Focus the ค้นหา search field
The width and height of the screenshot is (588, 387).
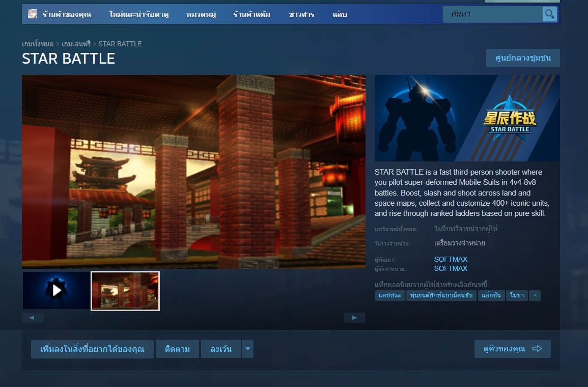pyautogui.click(x=492, y=14)
